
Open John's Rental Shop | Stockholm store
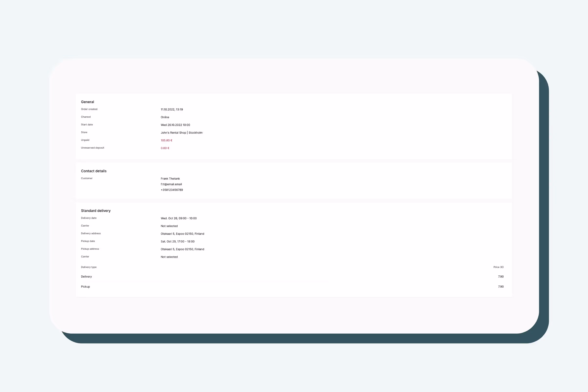pyautogui.click(x=182, y=133)
